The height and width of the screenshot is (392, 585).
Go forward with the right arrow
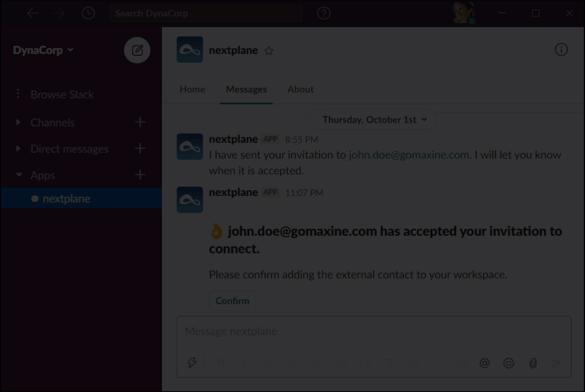pos(59,13)
